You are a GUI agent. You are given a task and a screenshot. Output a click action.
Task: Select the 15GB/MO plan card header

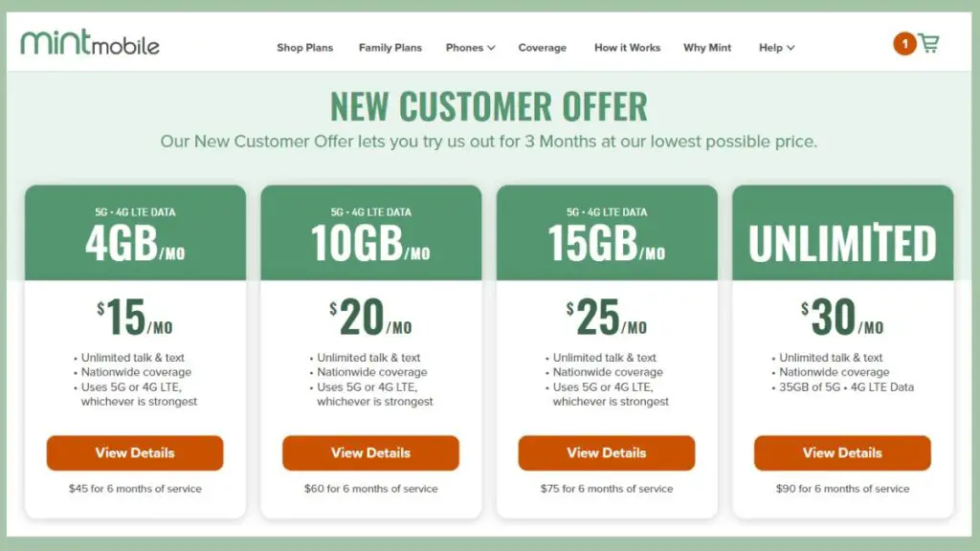[x=606, y=232]
